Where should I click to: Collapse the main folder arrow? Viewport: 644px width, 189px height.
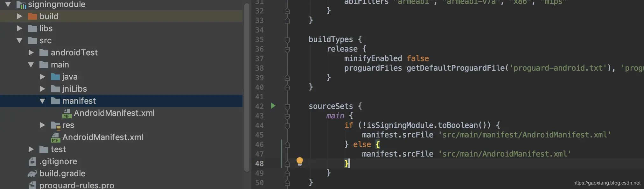coord(31,65)
